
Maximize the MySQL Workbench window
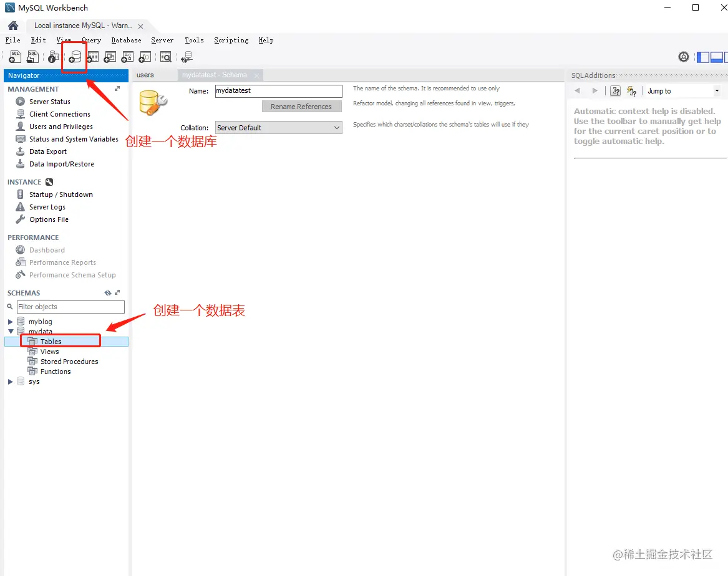coord(696,7)
